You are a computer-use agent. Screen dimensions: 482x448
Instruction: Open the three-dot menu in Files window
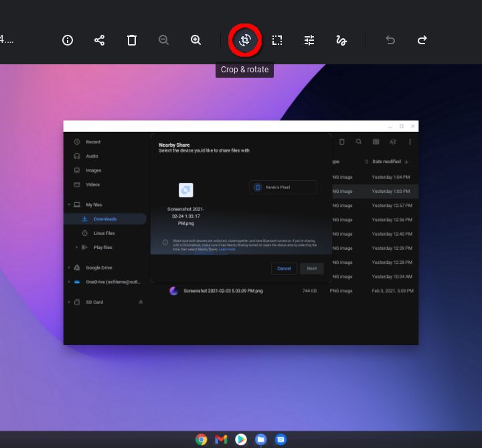point(410,142)
